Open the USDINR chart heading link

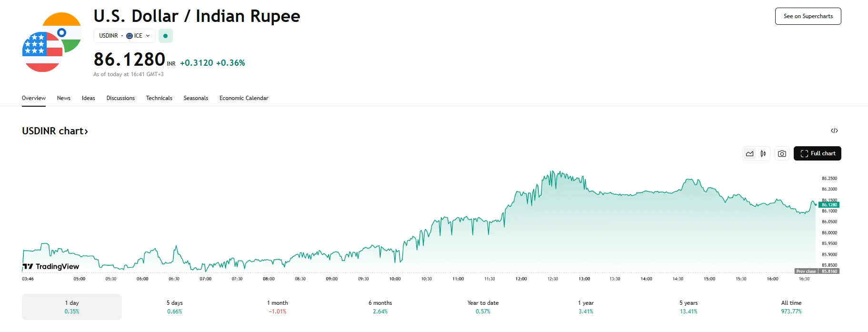coord(55,131)
